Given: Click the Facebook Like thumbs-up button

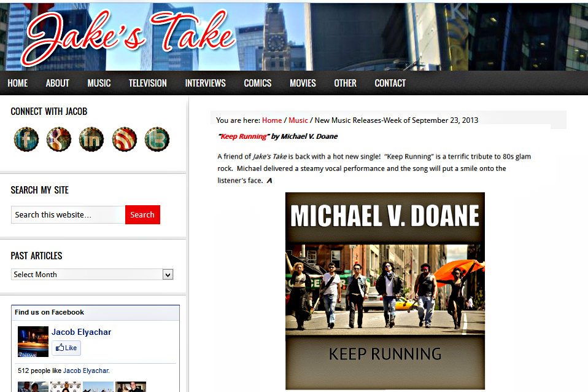Looking at the screenshot, I should (66, 348).
